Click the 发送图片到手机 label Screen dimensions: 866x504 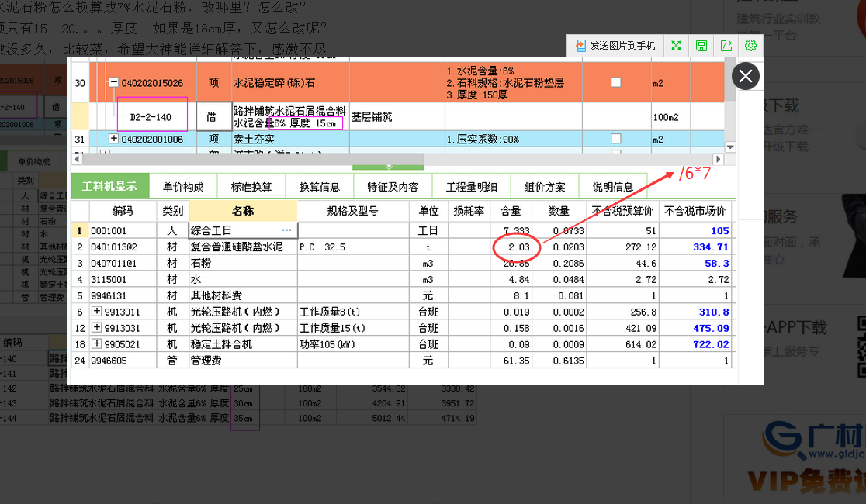622,46
